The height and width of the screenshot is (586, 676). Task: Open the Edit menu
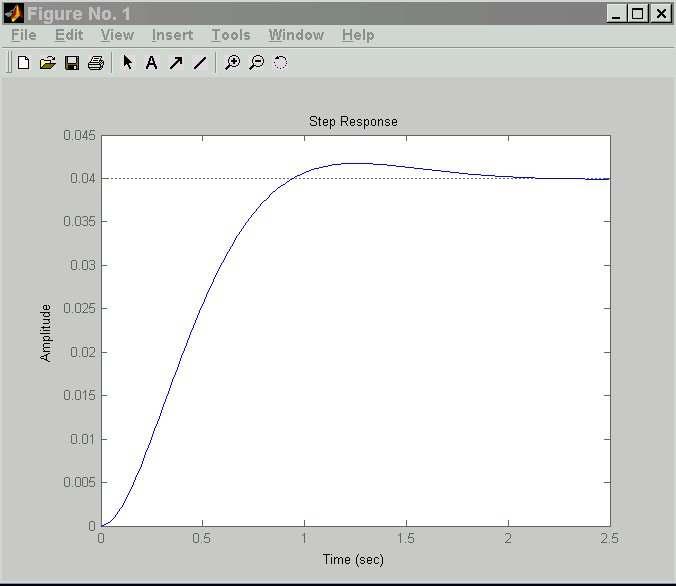point(69,35)
